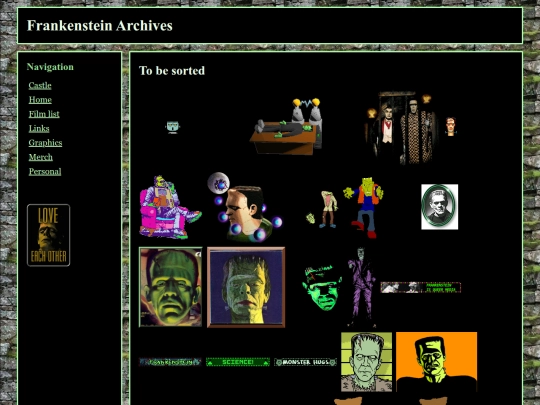
Task: Click the Love Each Other poster image
Action: coord(49,235)
